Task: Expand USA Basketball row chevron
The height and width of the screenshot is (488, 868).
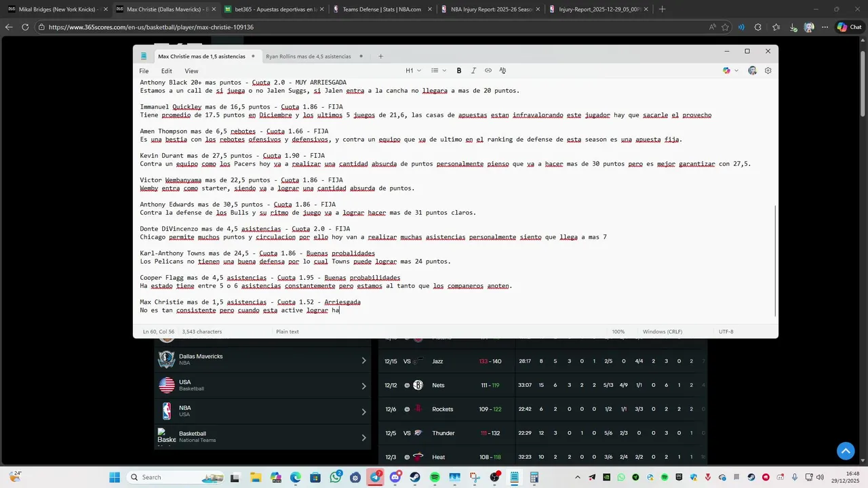Action: [363, 386]
